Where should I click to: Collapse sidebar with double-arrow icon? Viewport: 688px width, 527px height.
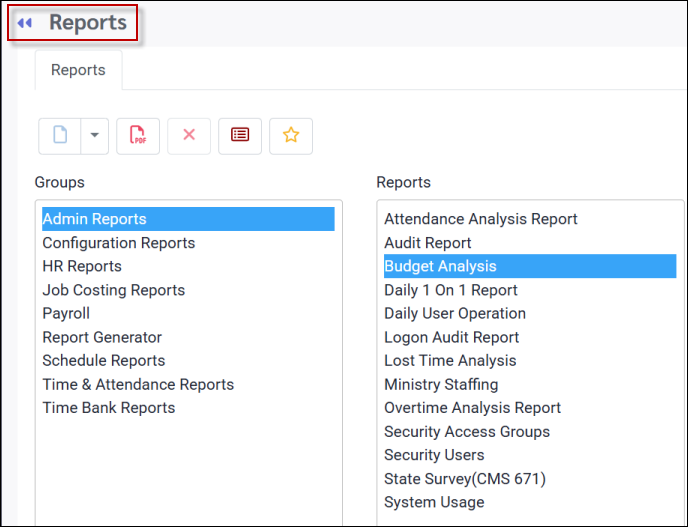(25, 23)
